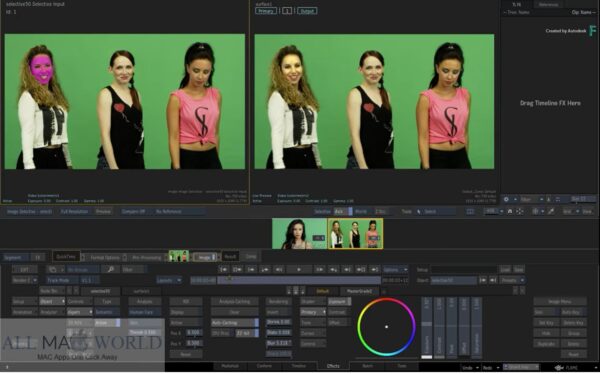The image size is (600, 374).
Task: Click the Clear button under Analysis Caching
Action: (235, 312)
